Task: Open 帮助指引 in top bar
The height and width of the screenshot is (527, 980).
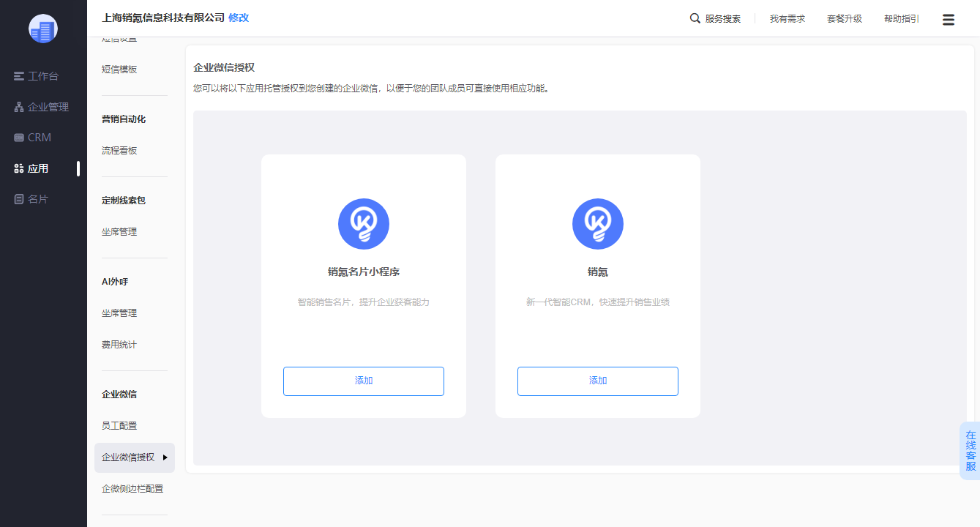Action: pos(902,19)
